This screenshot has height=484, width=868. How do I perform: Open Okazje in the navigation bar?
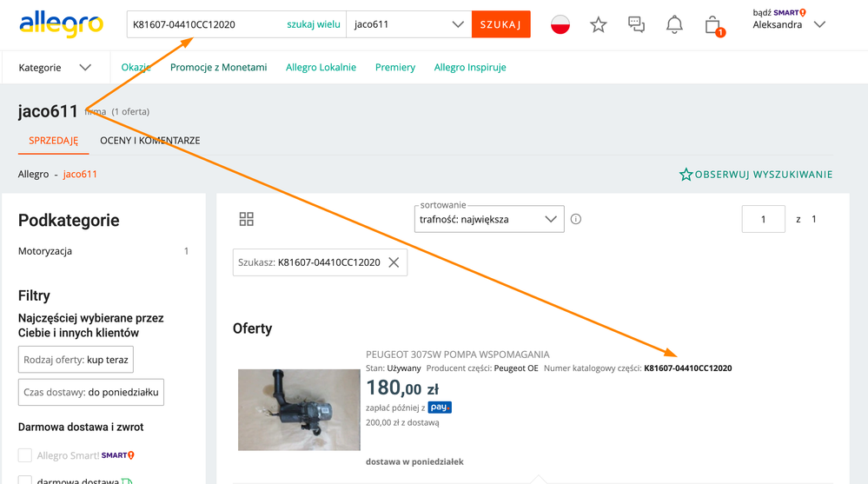[x=136, y=67]
